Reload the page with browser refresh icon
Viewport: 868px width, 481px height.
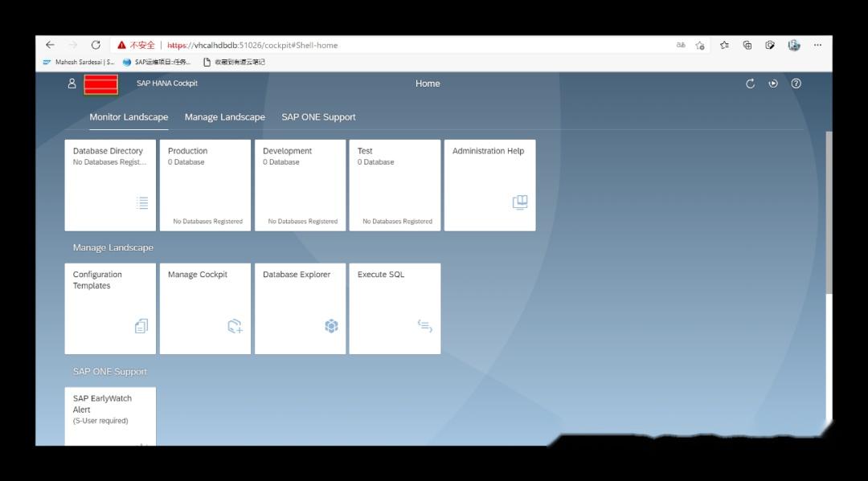click(x=96, y=45)
